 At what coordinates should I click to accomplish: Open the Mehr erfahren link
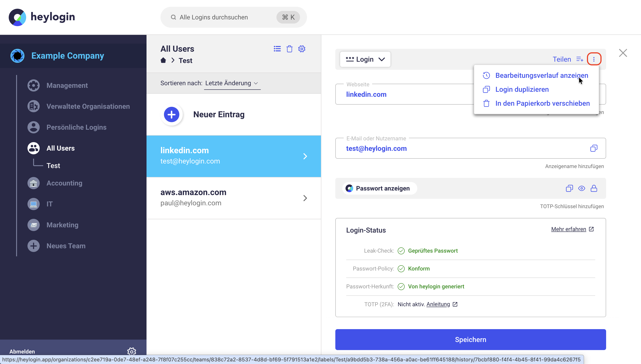point(568,229)
